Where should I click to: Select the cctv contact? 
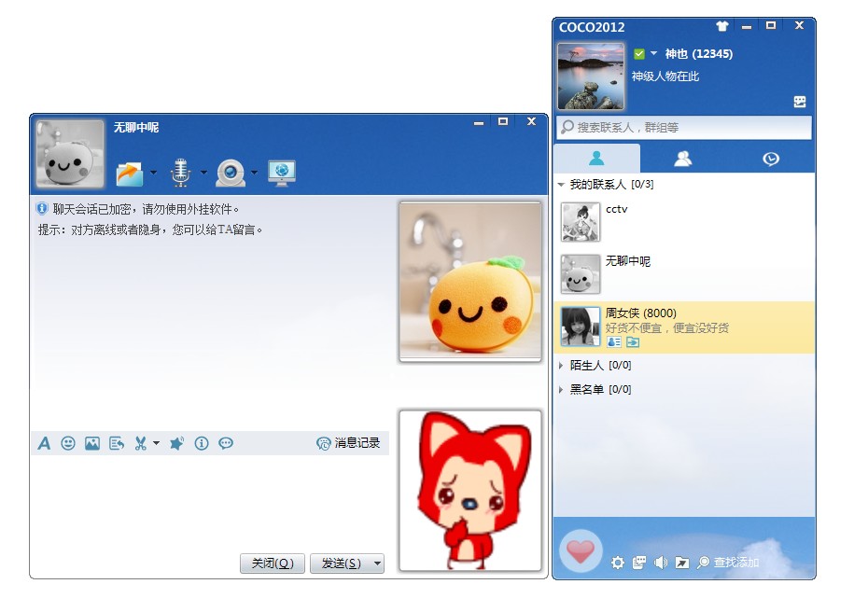(x=684, y=222)
